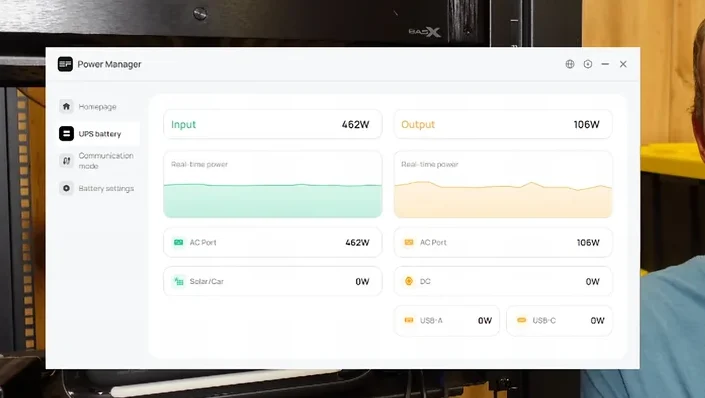Close the Power Manager window

(623, 64)
